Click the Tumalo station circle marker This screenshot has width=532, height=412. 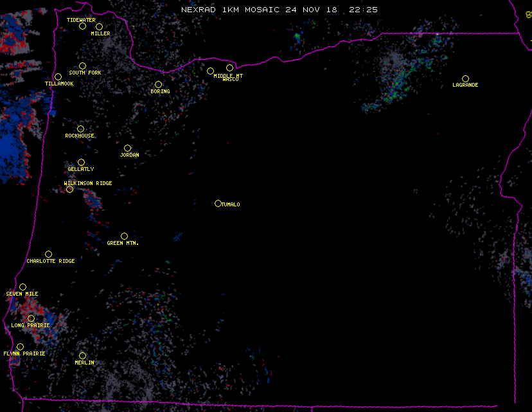pyautogui.click(x=218, y=204)
